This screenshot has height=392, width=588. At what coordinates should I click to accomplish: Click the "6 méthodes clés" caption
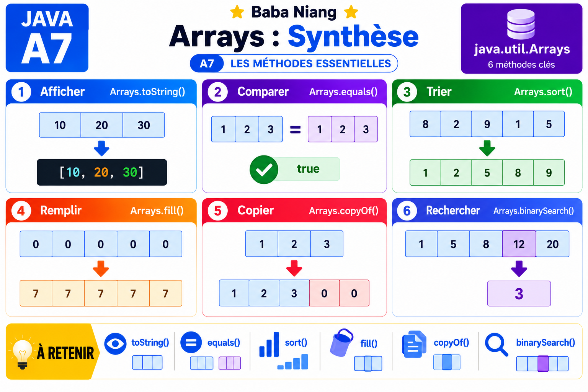click(x=521, y=65)
